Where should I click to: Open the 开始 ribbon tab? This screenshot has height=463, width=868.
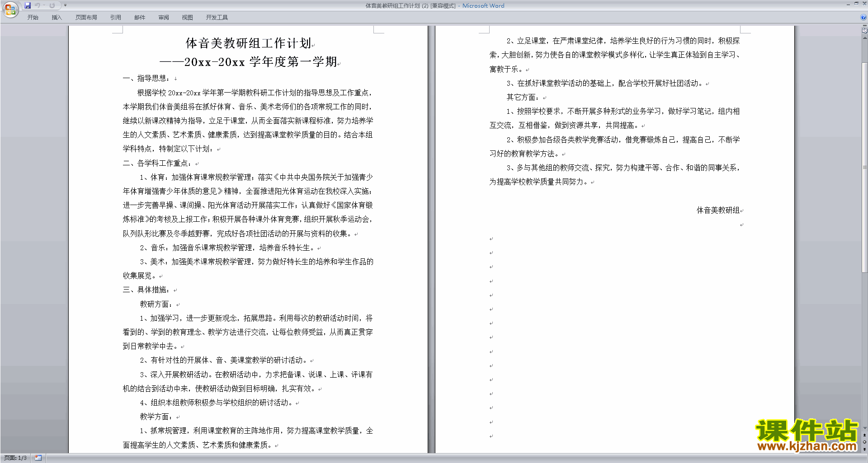pos(33,18)
